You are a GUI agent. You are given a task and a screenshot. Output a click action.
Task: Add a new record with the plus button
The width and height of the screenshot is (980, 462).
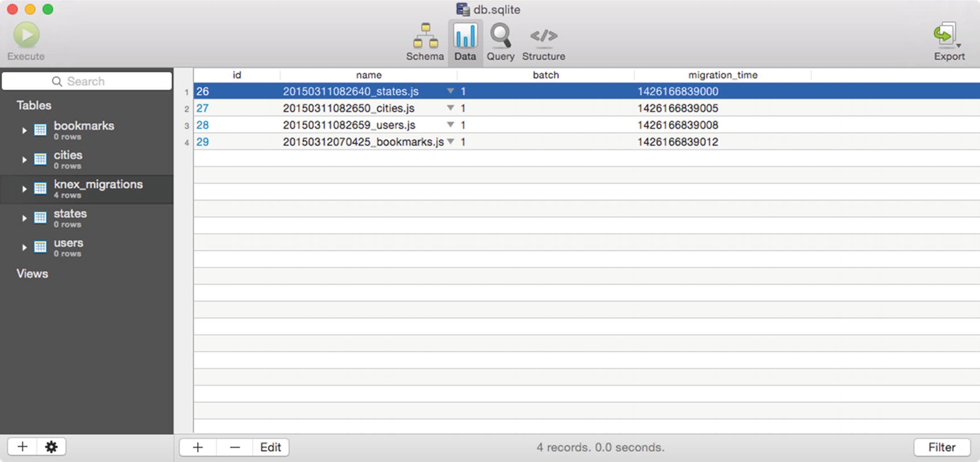point(198,447)
